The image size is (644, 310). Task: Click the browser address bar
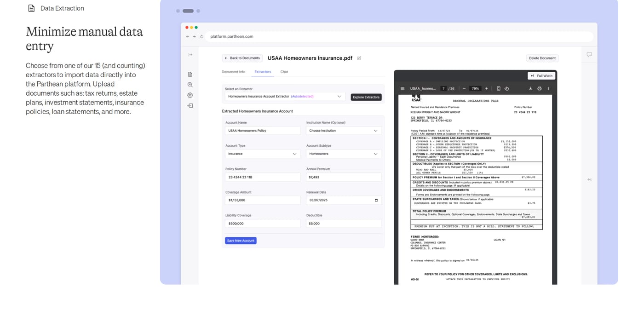click(x=399, y=36)
